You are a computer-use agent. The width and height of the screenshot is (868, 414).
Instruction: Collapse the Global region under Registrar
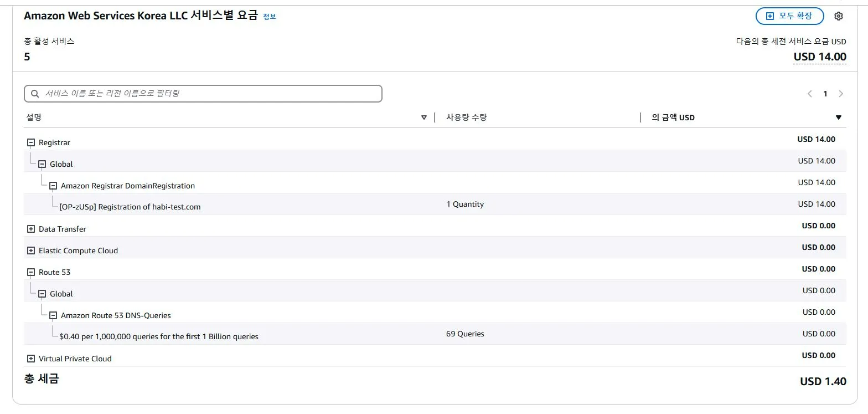[42, 164]
